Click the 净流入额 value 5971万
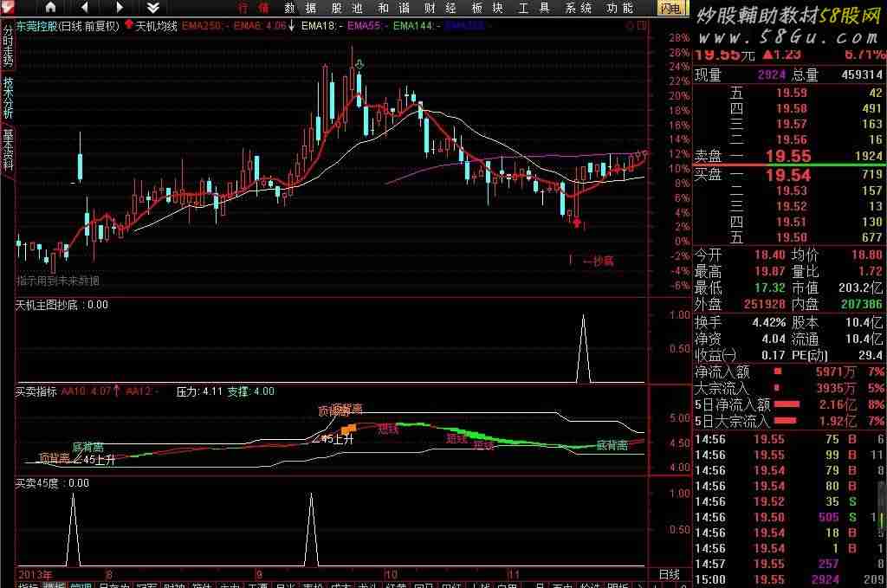 coord(836,372)
